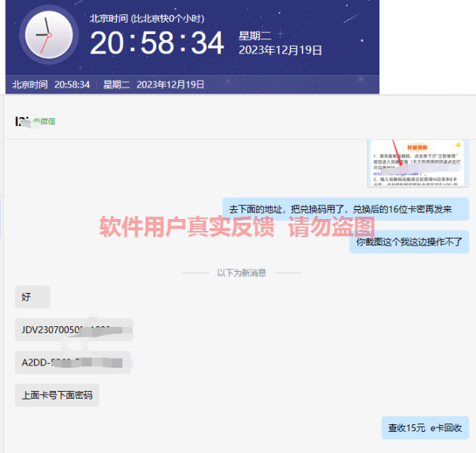Image resolution: width=476 pixels, height=453 pixels.
Task: Click 星期二 in the lower status strip
Action: [x=116, y=85]
